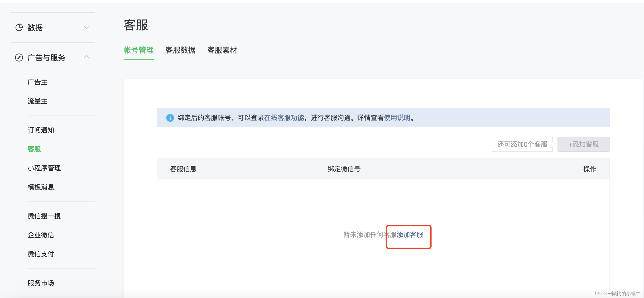This screenshot has width=644, height=298.
Task: Open the 客服素材 tab
Action: tap(222, 50)
